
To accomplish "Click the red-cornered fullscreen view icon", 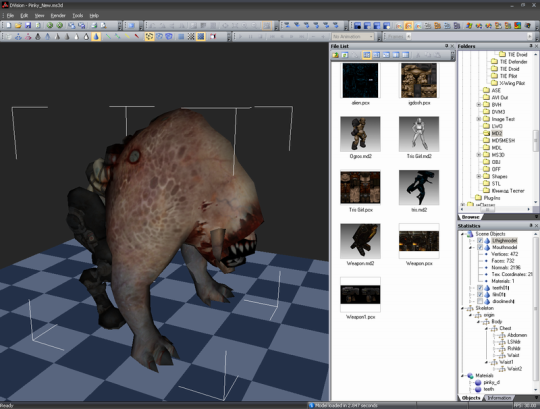I will [213, 36].
